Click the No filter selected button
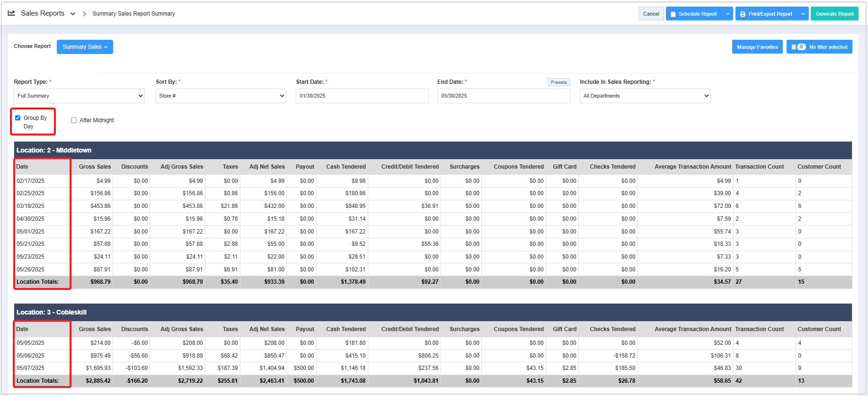Screen dimensions: 868x396 819,47
